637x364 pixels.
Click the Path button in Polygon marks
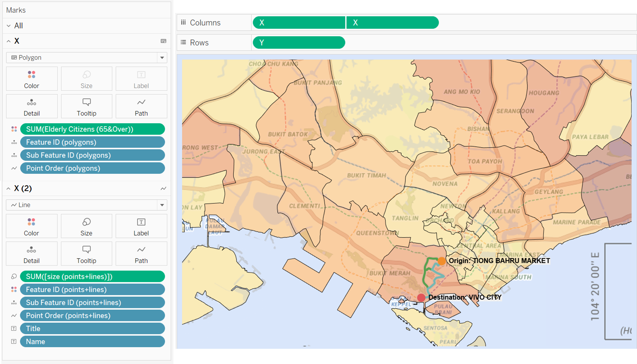(x=141, y=106)
